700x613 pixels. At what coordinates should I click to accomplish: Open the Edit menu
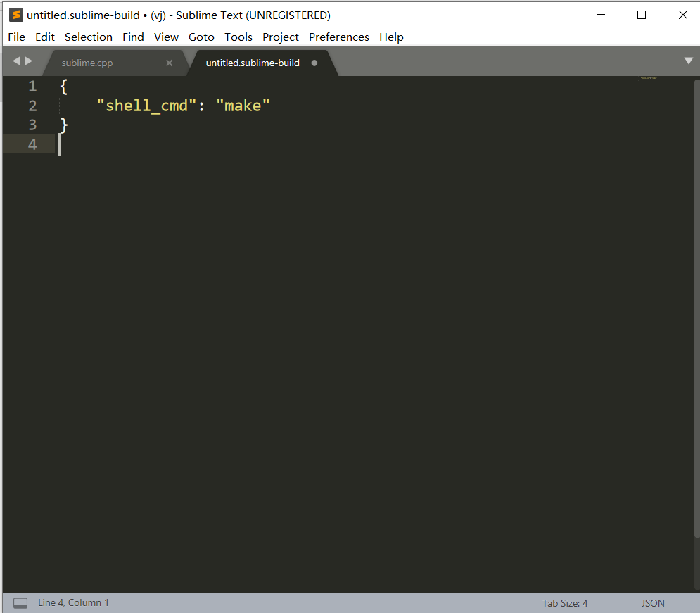coord(44,37)
